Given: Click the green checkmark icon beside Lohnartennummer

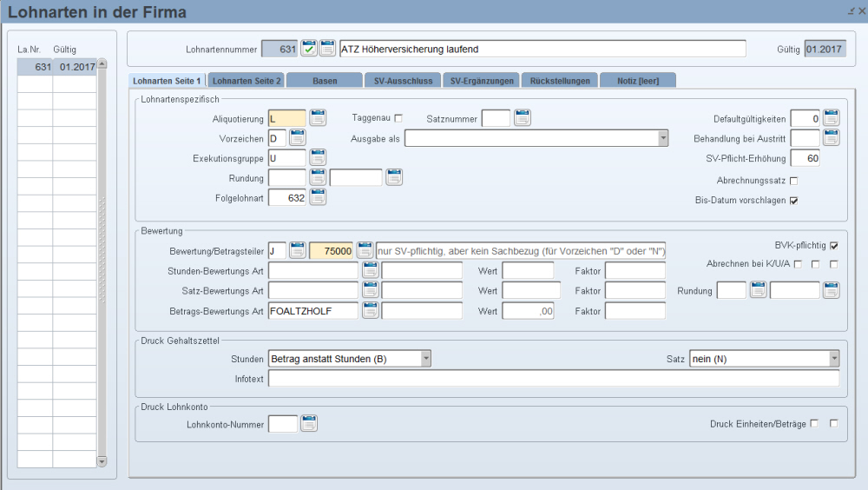Looking at the screenshot, I should [x=309, y=48].
